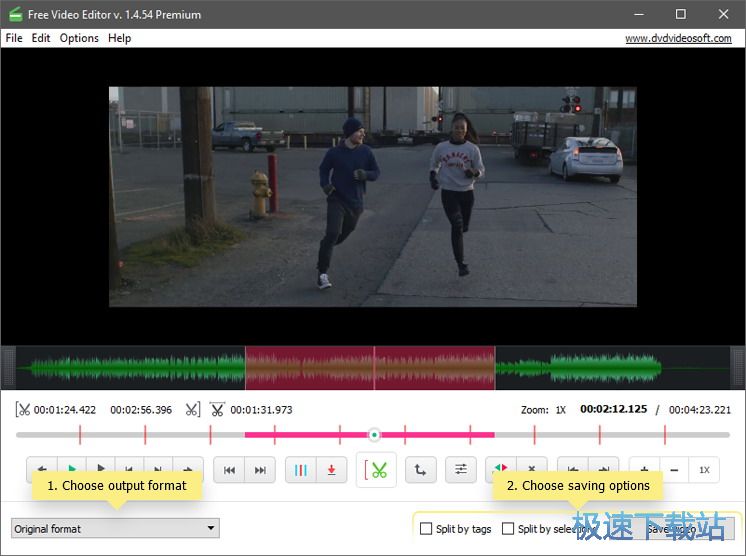Reset timeline zoom with 1X button
Screen dimensions: 746x556
click(704, 470)
